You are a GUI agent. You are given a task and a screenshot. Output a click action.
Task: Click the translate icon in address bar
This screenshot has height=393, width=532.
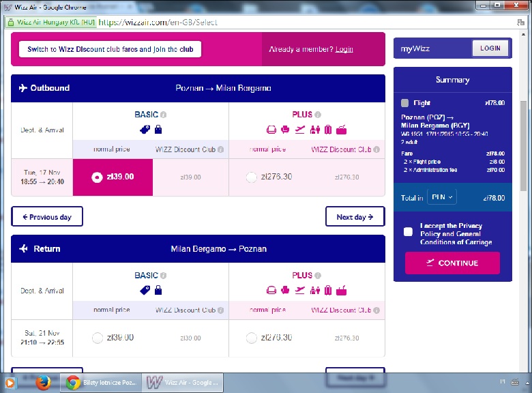520,23
